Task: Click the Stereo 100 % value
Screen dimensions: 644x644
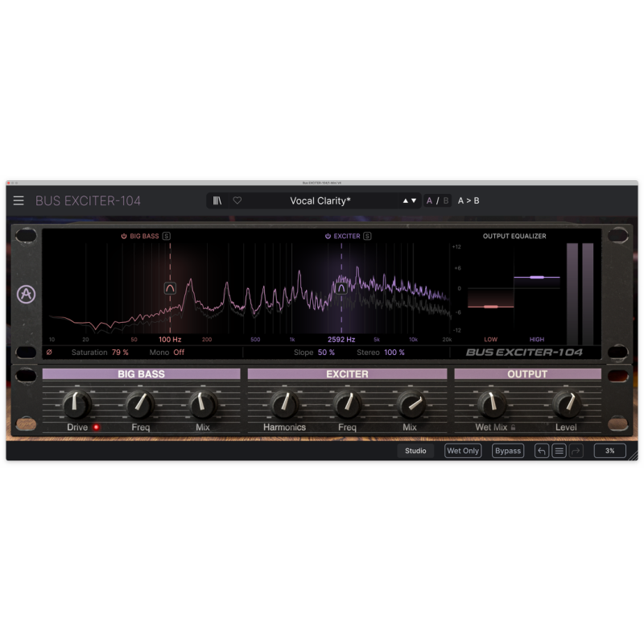Action: pos(394,353)
